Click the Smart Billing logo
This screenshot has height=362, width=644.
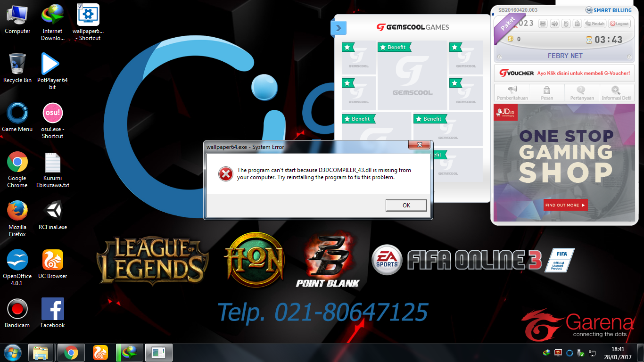pos(608,10)
